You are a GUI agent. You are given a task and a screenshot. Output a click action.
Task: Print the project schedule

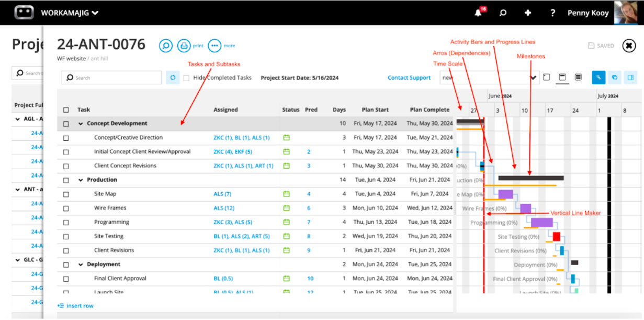pos(184,46)
